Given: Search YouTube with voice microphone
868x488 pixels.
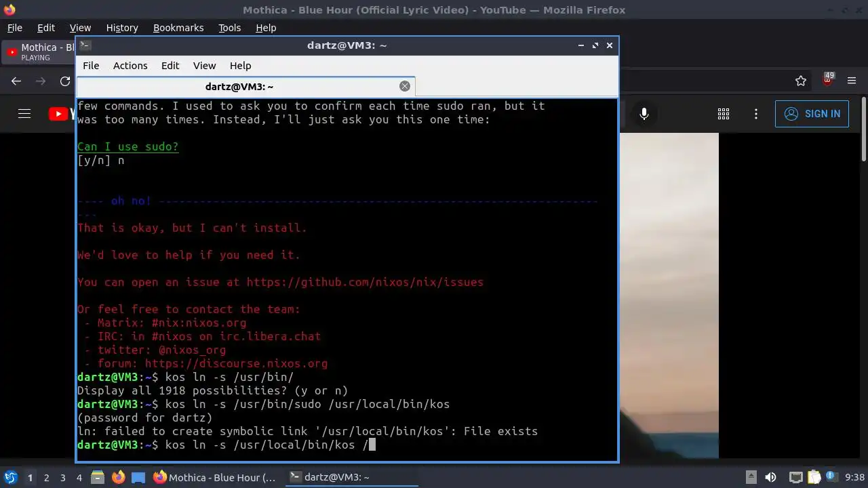Looking at the screenshot, I should click(644, 114).
